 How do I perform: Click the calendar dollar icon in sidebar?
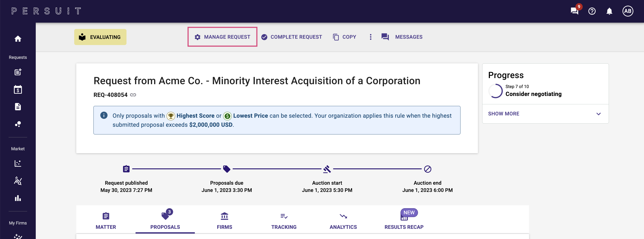[18, 89]
